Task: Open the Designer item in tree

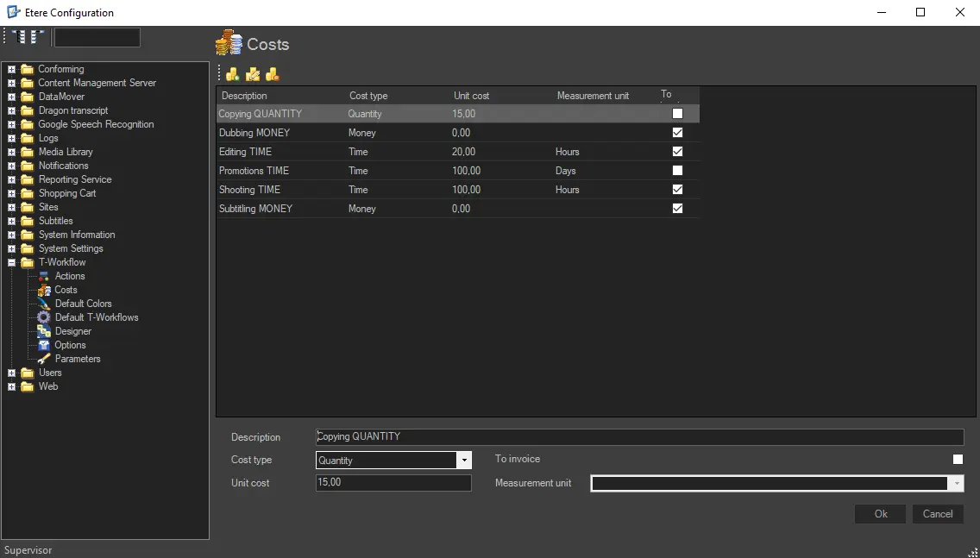Action: click(72, 331)
